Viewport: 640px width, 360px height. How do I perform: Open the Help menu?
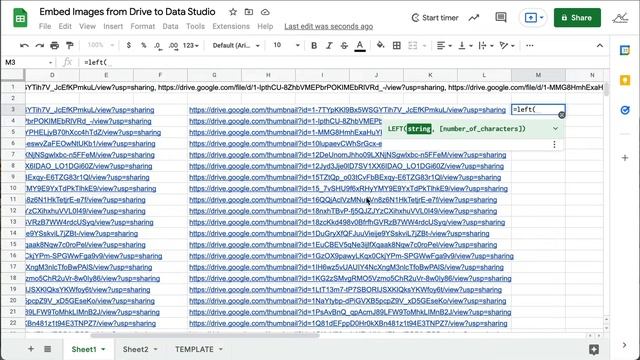(x=265, y=26)
